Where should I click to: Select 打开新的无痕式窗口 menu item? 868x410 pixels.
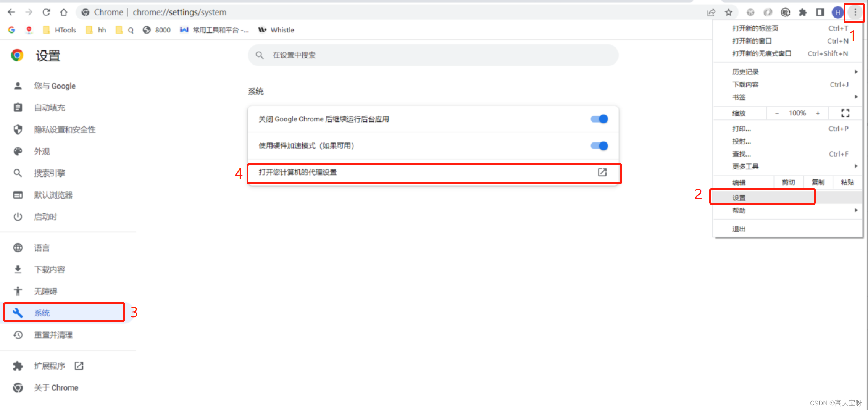tap(788, 53)
